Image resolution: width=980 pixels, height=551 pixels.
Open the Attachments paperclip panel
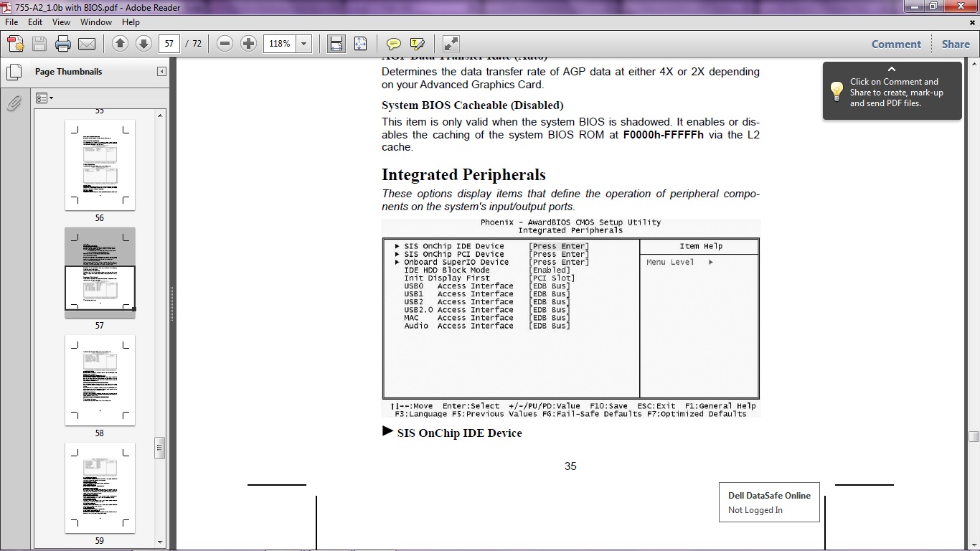[14, 103]
